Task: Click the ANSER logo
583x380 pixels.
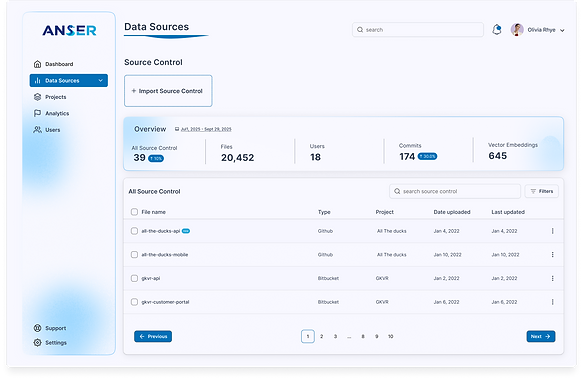Action: 69,30
